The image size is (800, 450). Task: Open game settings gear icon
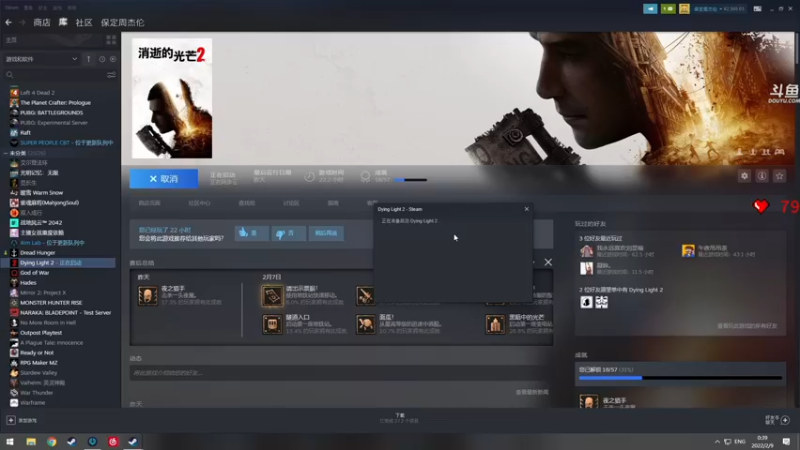point(744,176)
